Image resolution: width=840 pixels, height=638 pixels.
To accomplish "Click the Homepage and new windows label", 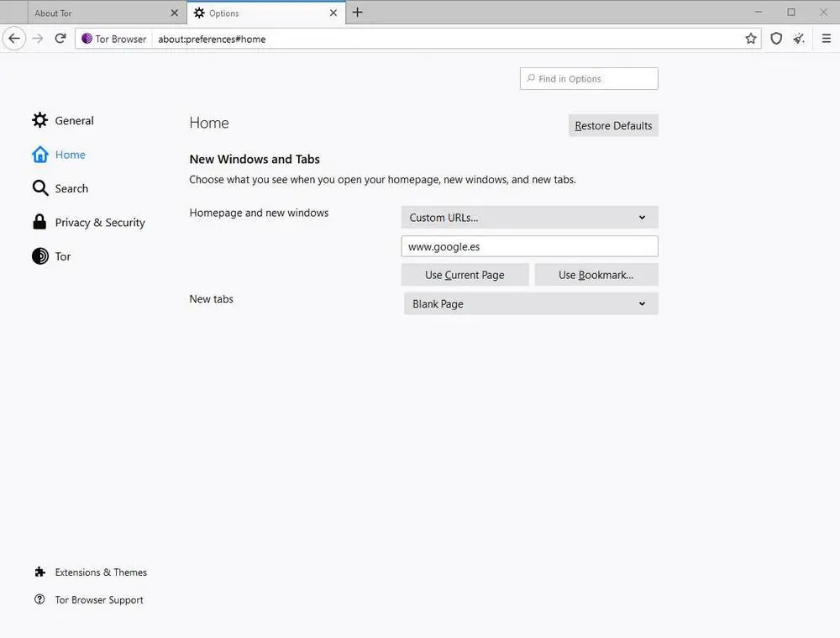I will coord(259,213).
